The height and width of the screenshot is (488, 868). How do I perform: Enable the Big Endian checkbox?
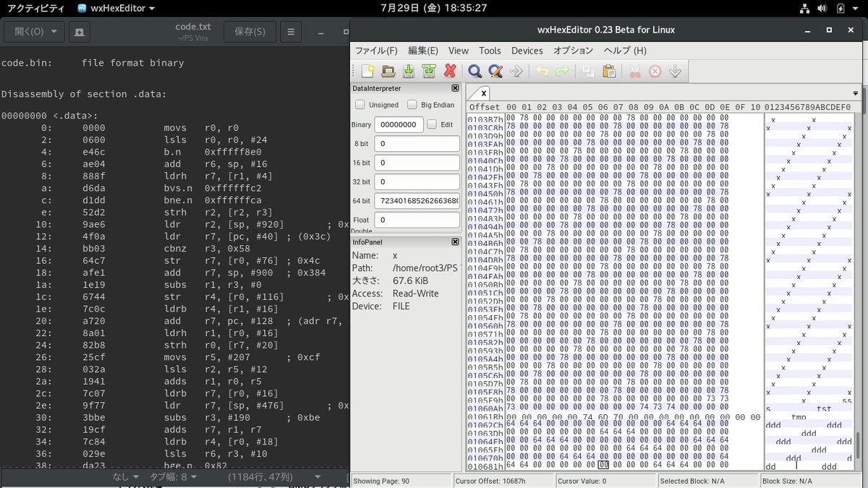412,105
